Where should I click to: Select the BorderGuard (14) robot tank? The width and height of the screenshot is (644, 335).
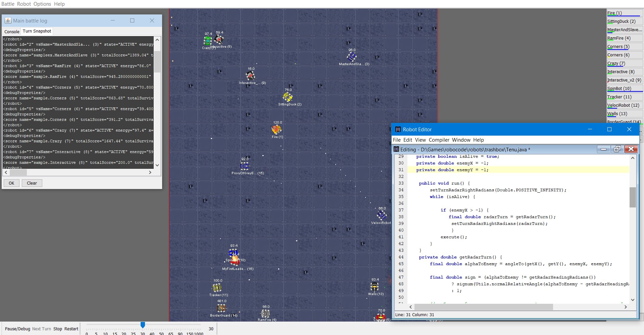pyautogui.click(x=221, y=308)
